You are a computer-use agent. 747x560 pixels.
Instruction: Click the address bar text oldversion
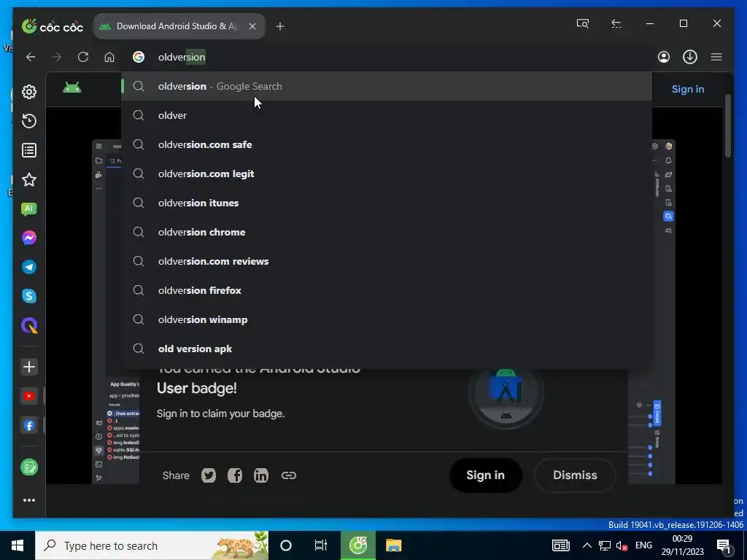click(x=182, y=57)
